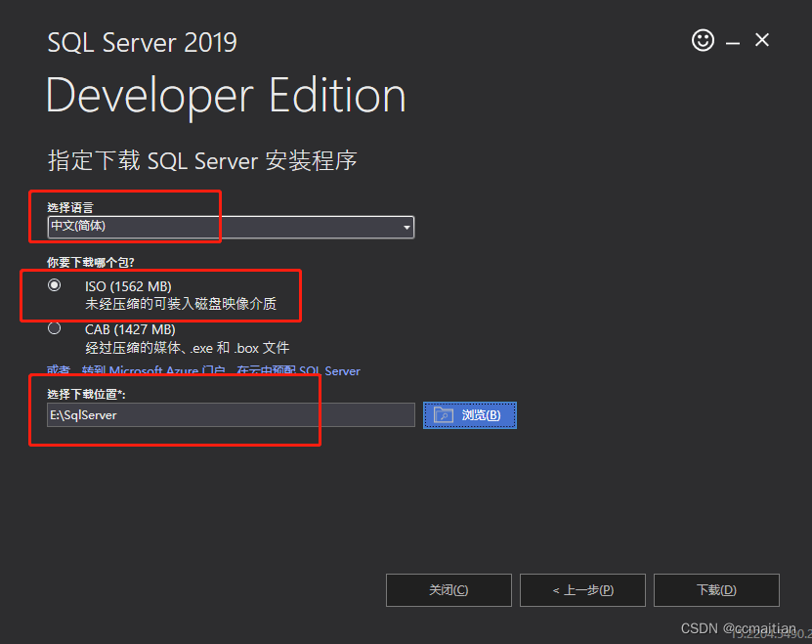This screenshot has height=644, width=812.
Task: Click the 你要下载哪个包 section label
Action: click(93, 261)
